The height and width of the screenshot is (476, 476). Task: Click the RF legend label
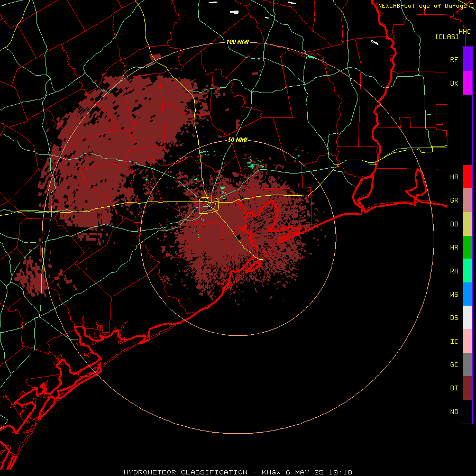tap(454, 59)
